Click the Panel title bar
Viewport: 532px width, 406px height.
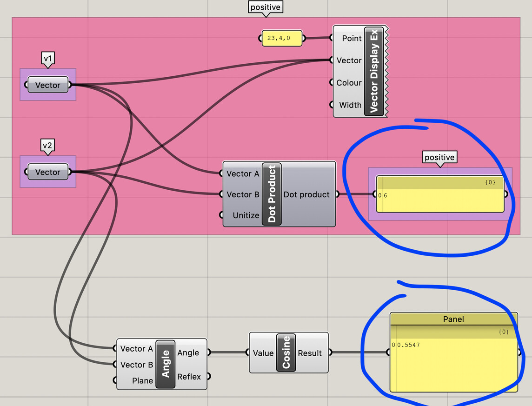tap(453, 319)
